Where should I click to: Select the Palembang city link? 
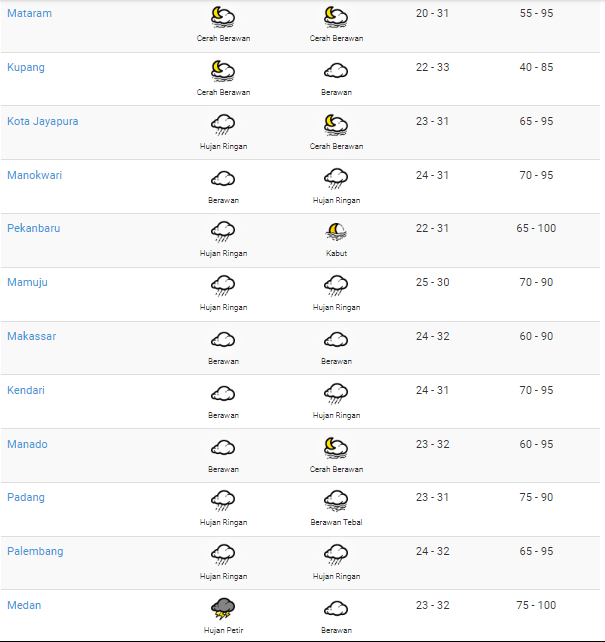[35, 552]
